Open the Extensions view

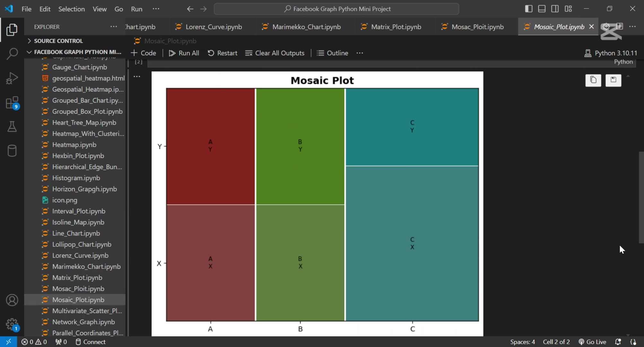point(12,103)
